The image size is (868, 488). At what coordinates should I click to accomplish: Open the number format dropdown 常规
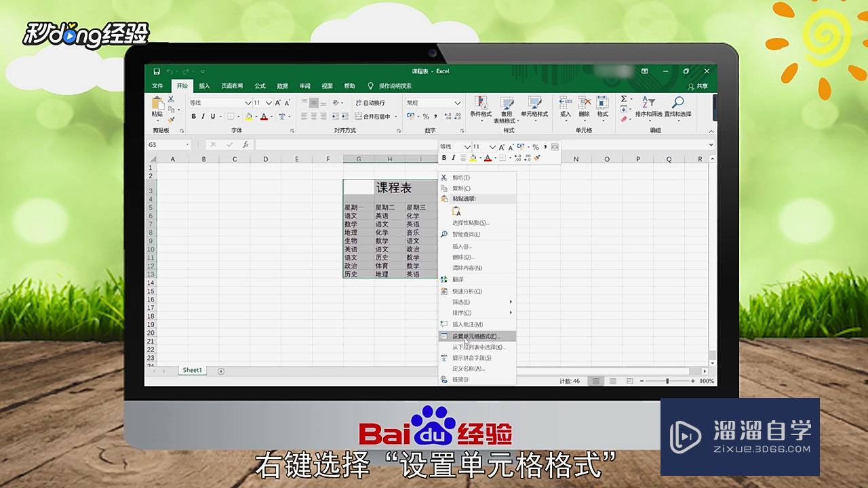457,103
